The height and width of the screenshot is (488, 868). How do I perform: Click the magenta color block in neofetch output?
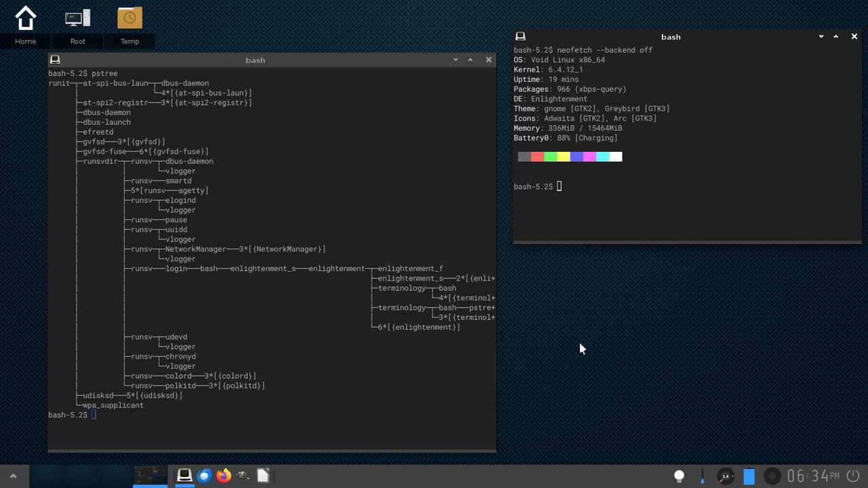590,157
